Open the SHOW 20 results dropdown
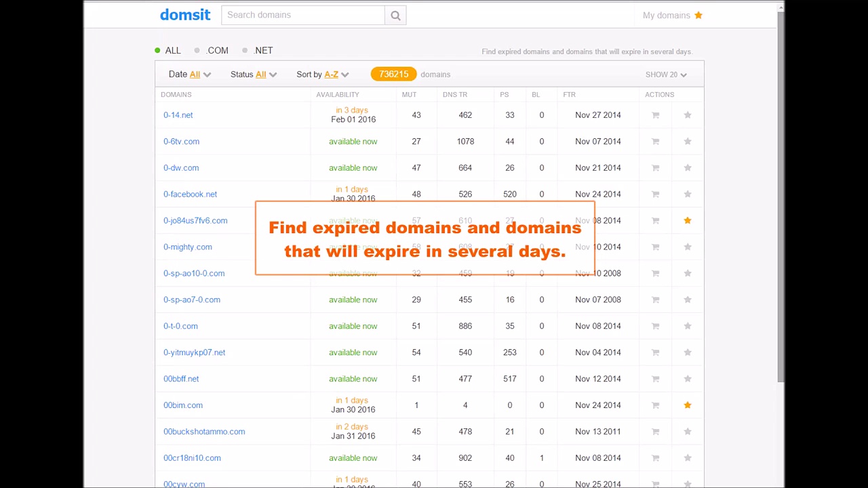The height and width of the screenshot is (488, 868). coord(665,75)
